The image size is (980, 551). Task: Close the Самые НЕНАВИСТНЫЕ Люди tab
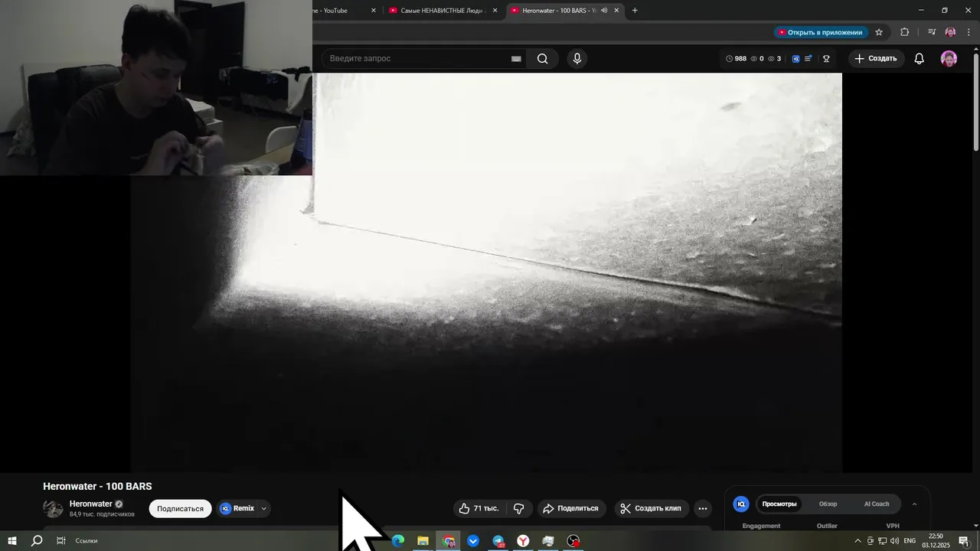(495, 11)
